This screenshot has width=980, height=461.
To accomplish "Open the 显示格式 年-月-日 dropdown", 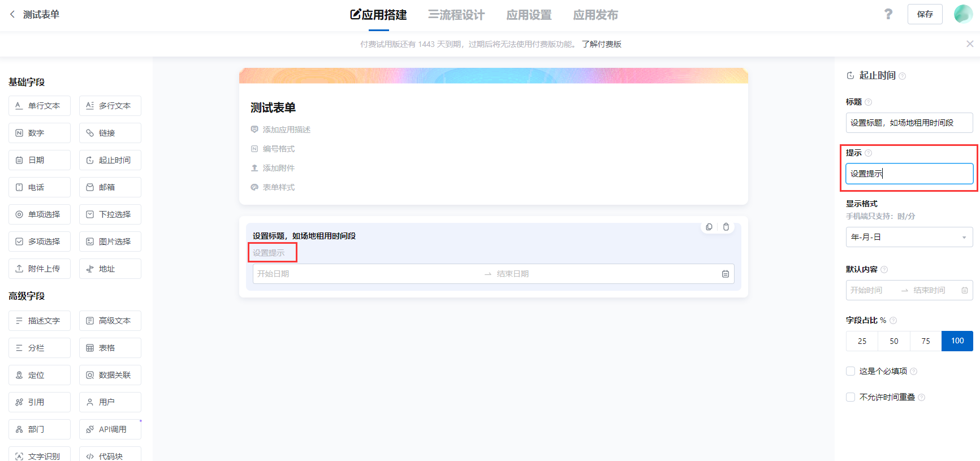I will click(x=909, y=237).
